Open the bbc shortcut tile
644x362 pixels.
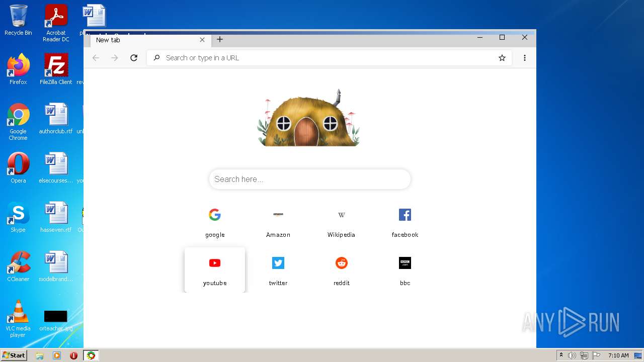pos(405,270)
